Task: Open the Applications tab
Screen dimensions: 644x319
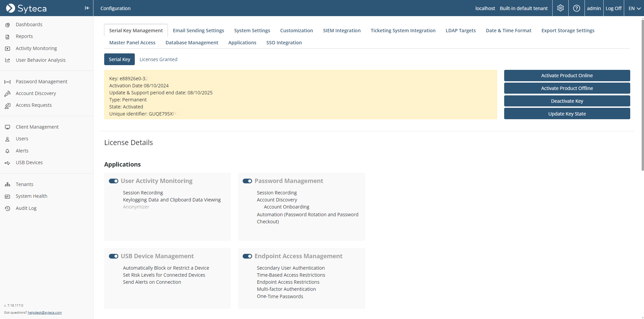Action: pyautogui.click(x=242, y=43)
